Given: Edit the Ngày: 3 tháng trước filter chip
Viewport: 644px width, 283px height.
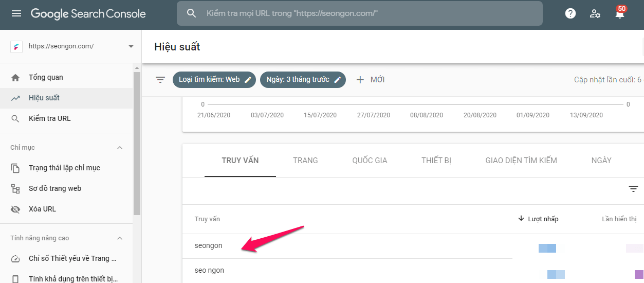Looking at the screenshot, I should [303, 80].
